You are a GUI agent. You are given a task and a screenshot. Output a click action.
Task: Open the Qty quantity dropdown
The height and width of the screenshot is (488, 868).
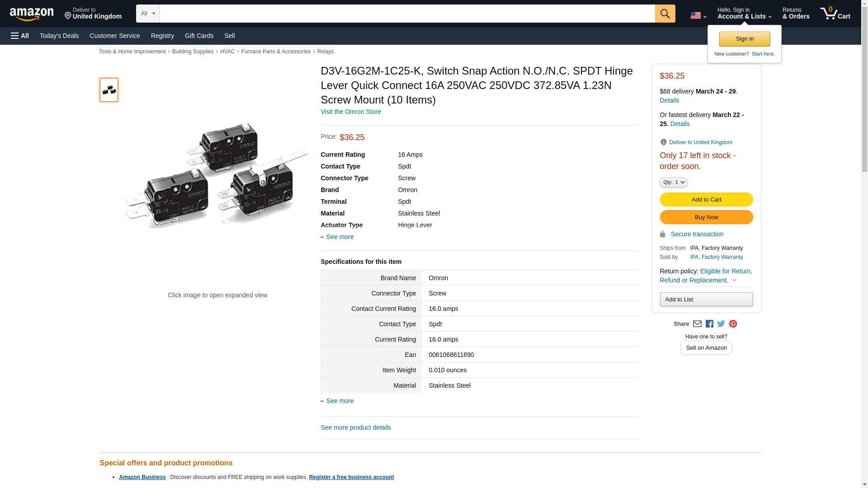[x=673, y=182]
